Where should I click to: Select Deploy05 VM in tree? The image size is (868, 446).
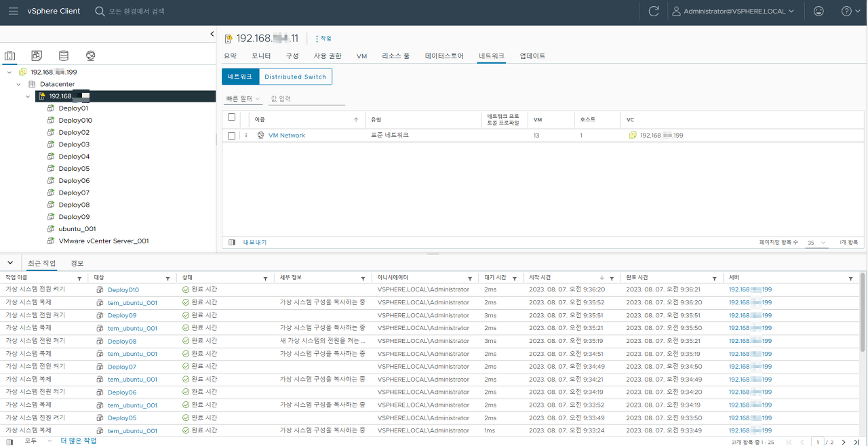click(74, 169)
